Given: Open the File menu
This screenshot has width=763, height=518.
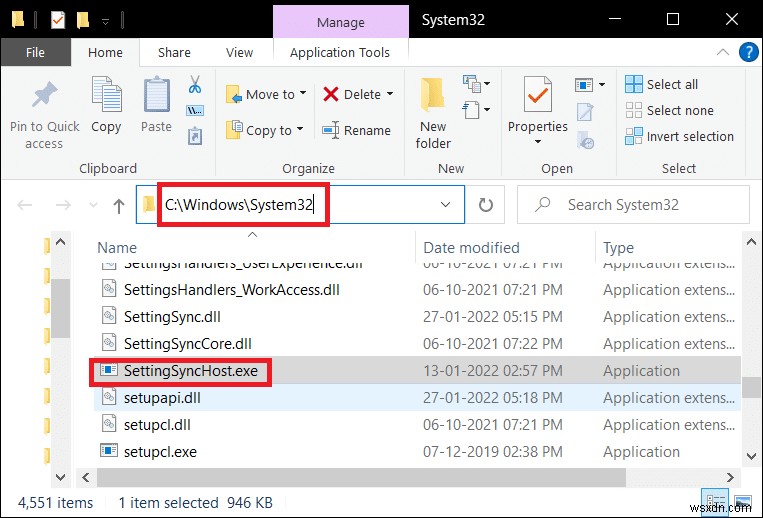Looking at the screenshot, I should click(34, 53).
